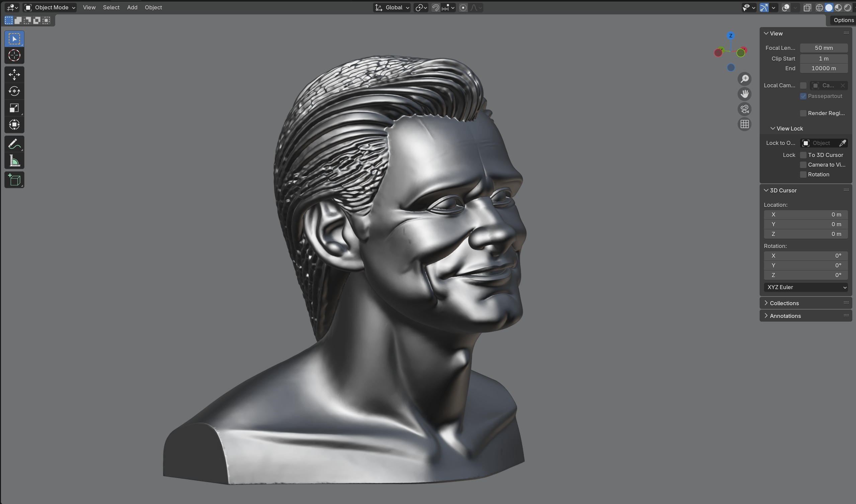Check the Lock Rotation checkbox
856x504 pixels.
(x=803, y=175)
